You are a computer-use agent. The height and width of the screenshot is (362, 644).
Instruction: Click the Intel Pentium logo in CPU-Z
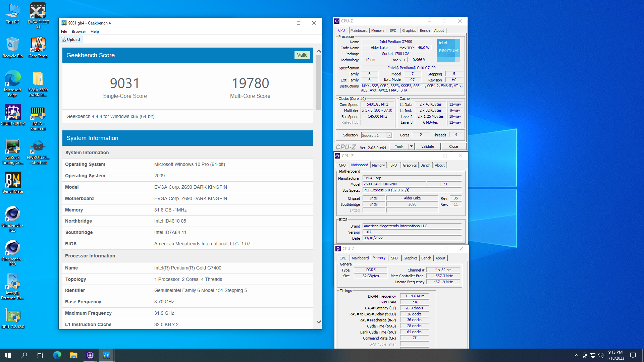[x=448, y=51]
